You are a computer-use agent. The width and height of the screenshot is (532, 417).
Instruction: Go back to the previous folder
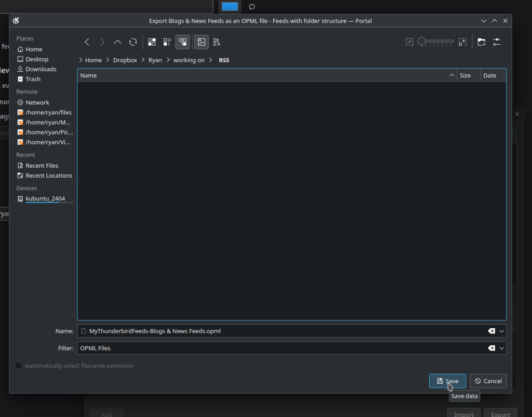[87, 42]
